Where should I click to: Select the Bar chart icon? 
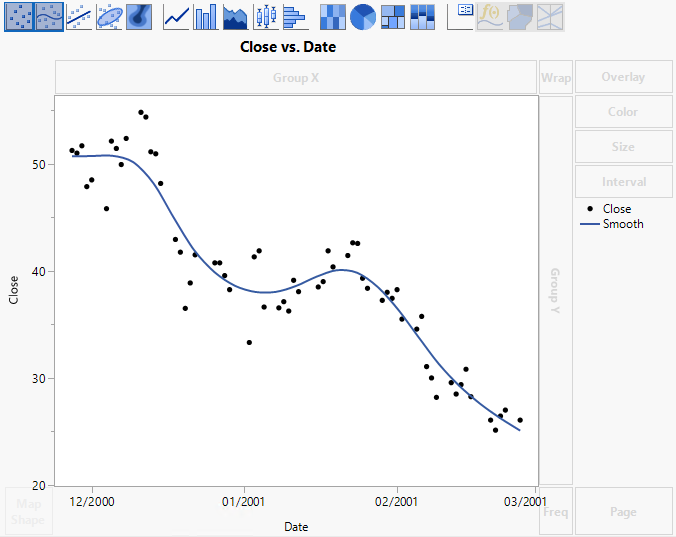(x=206, y=17)
